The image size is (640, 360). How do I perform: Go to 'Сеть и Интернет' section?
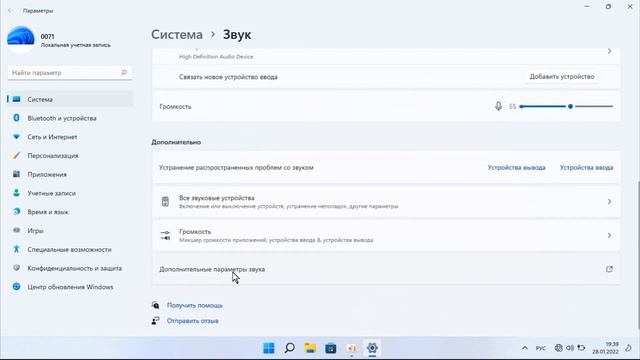[x=70, y=137]
